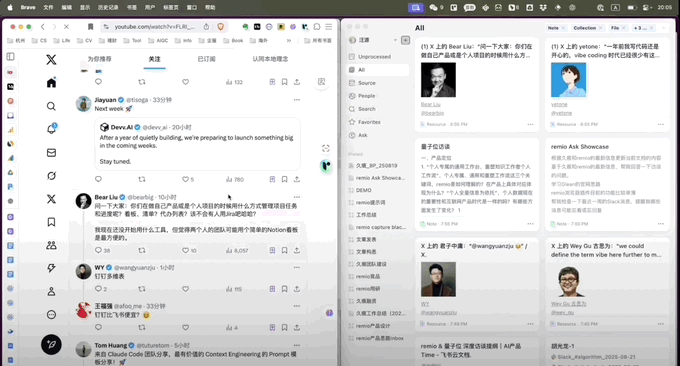Open more options on Bear Liu's tweet
Image resolution: width=680 pixels, height=366 pixels.
coord(297,197)
